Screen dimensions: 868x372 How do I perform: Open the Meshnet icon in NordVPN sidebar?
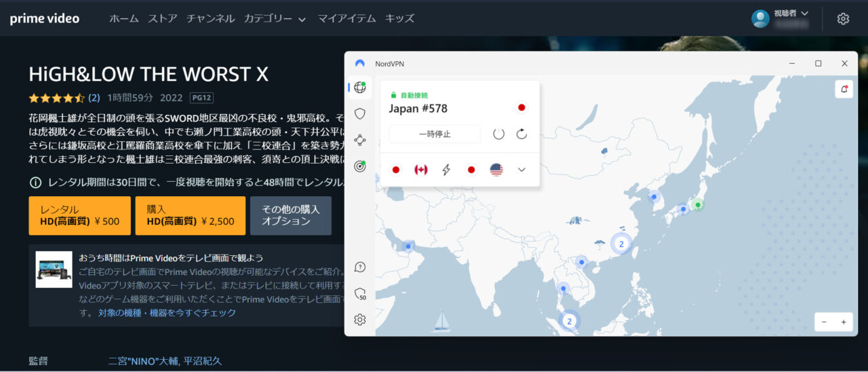click(360, 141)
